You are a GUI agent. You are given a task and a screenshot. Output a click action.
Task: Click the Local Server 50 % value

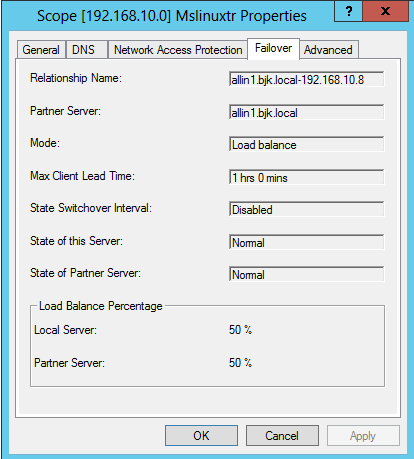[240, 330]
